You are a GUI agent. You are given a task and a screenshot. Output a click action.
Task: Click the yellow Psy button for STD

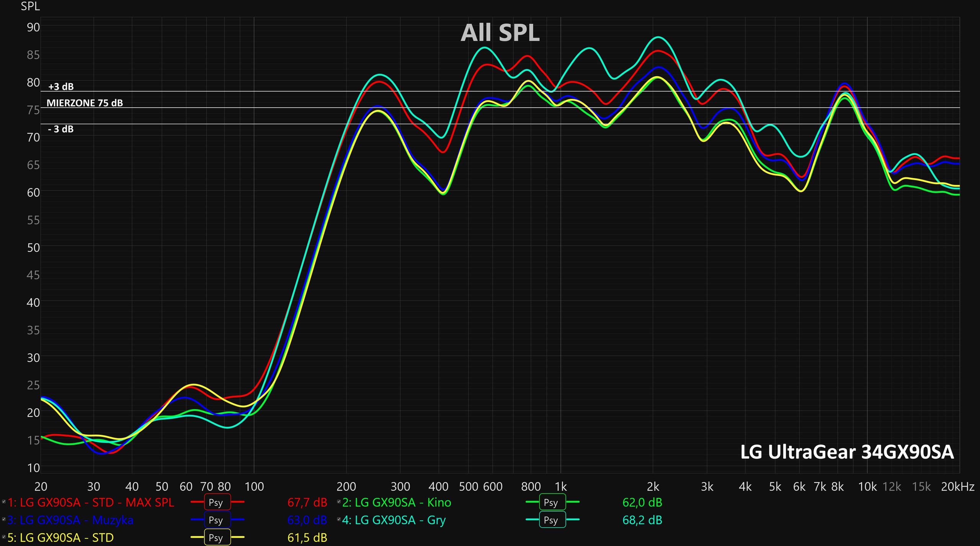click(x=217, y=538)
